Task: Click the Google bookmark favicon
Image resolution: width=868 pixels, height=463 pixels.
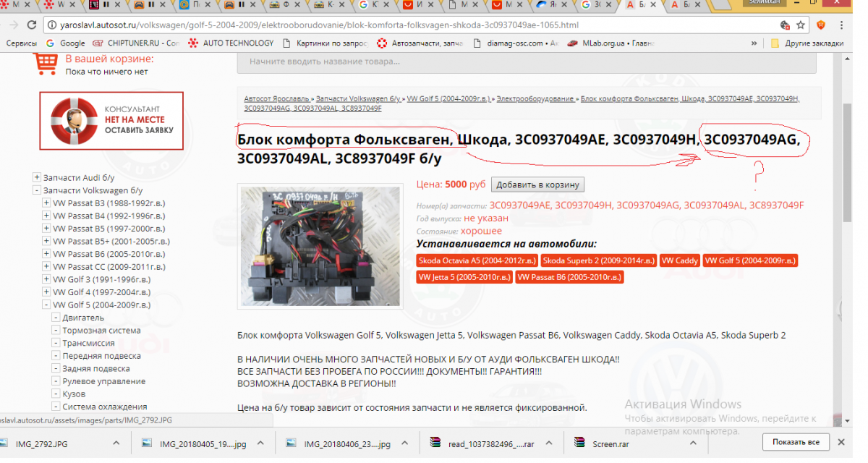Action: 51,43
